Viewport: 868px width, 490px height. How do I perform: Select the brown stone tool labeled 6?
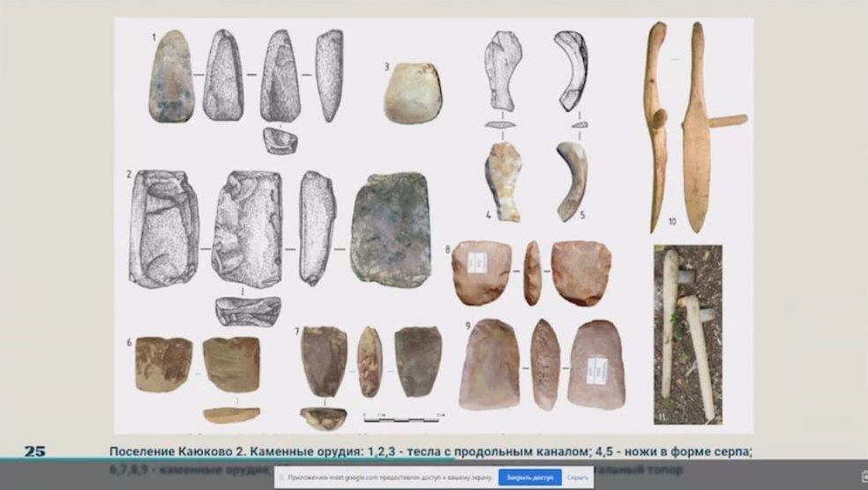tap(163, 363)
